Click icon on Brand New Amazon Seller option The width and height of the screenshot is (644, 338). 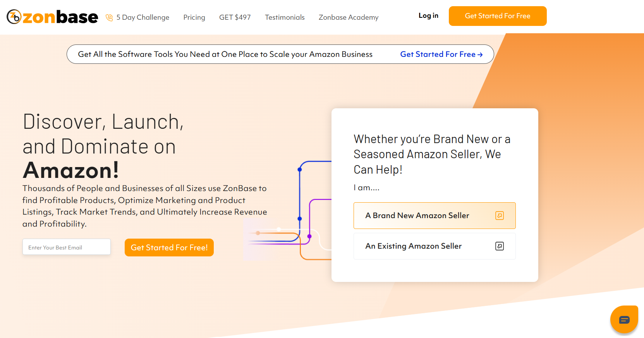click(500, 215)
